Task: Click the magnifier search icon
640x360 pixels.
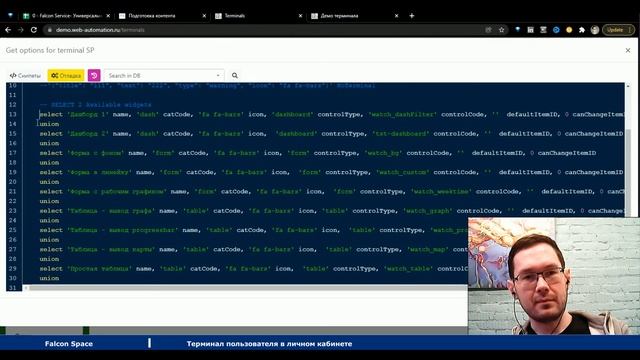Action: pos(235,76)
